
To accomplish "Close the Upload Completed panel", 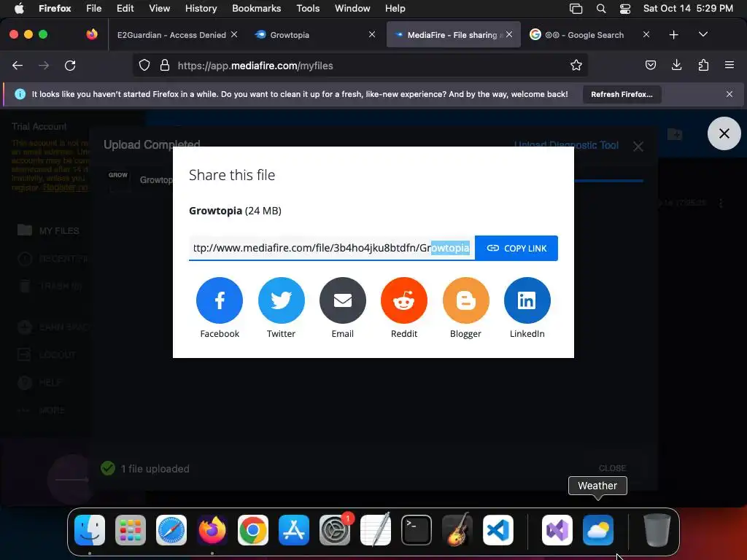I will point(638,146).
